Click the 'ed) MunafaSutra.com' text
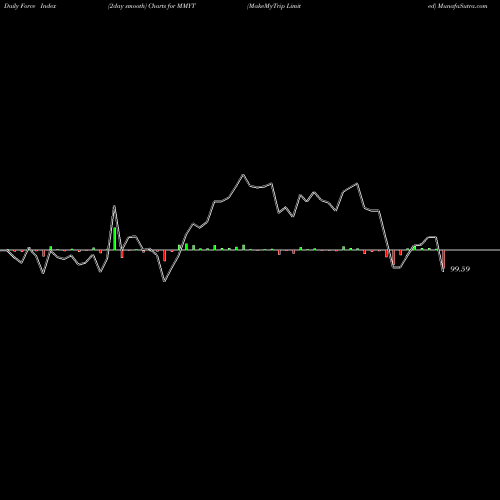500x500 pixels. pyautogui.click(x=457, y=6)
